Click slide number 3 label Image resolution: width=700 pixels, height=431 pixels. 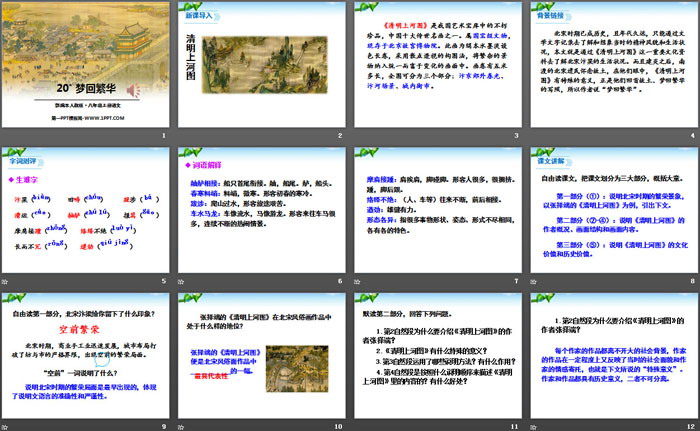[x=517, y=135]
